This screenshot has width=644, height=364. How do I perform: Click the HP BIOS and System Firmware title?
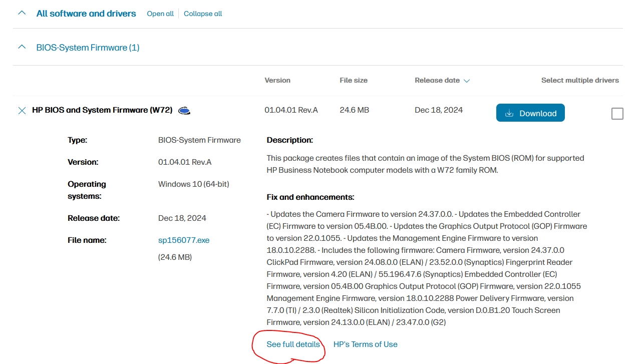(102, 110)
